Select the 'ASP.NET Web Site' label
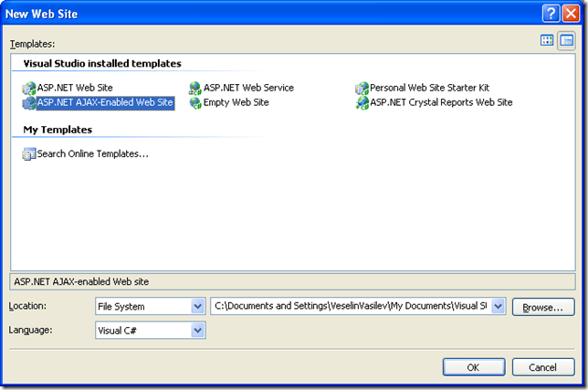 [75, 88]
